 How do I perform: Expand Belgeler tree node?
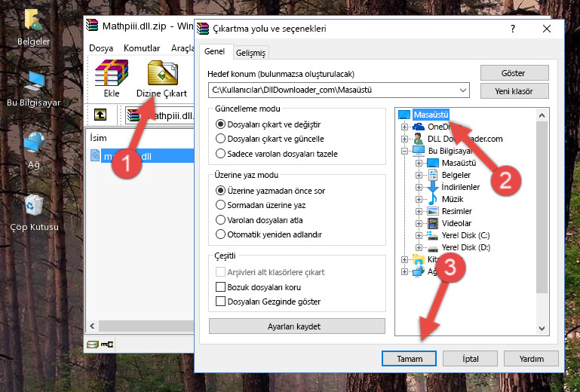click(419, 176)
